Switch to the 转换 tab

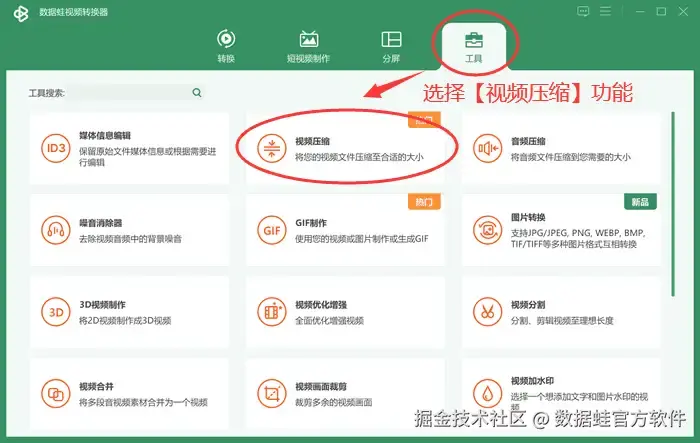[x=226, y=46]
